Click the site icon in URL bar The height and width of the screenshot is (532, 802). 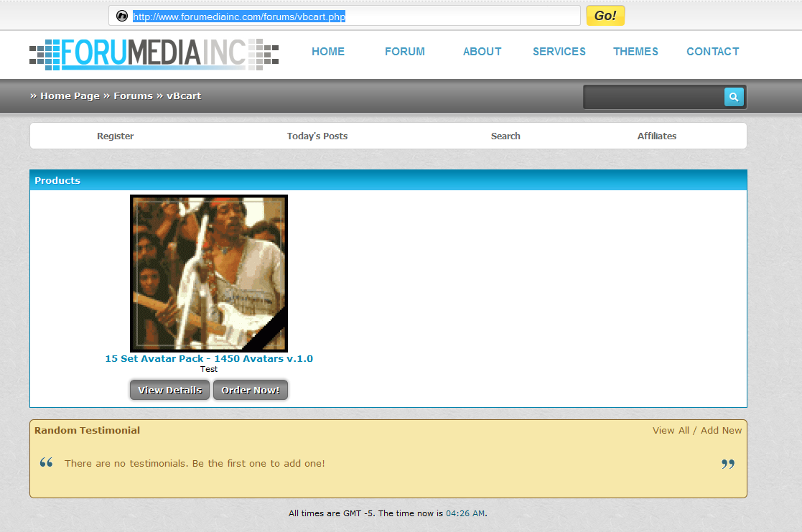[122, 16]
